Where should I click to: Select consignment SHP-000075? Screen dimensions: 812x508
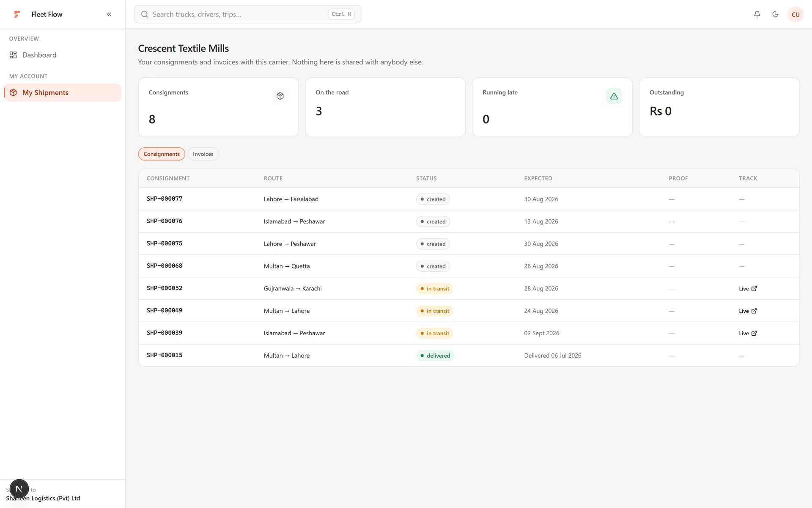165,244
